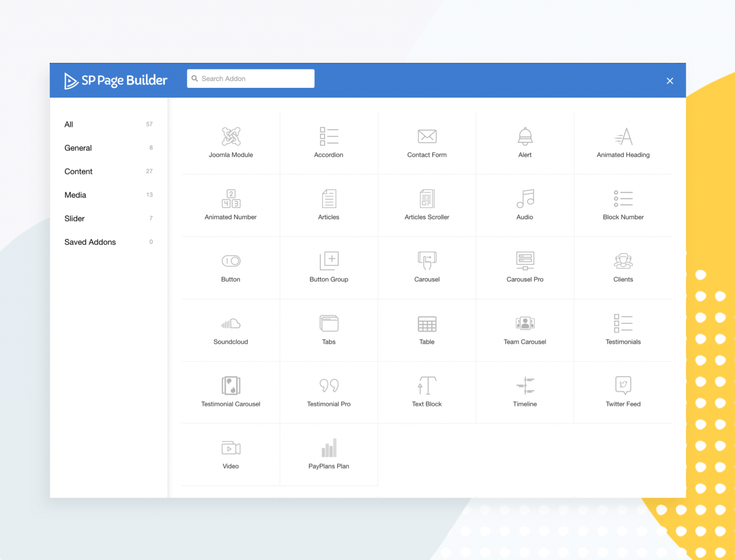Select the Carousel Pro addon icon
Viewport: 735px width, 560px height.
pyautogui.click(x=525, y=261)
